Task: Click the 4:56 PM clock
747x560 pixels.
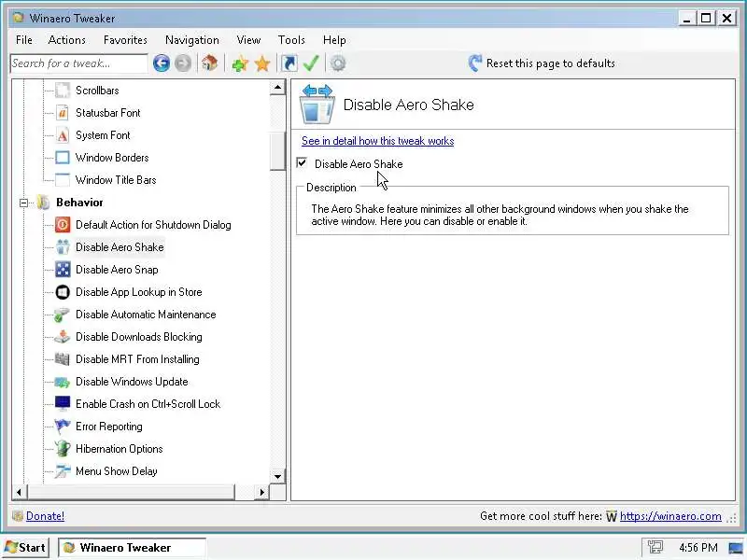Action: (698, 548)
